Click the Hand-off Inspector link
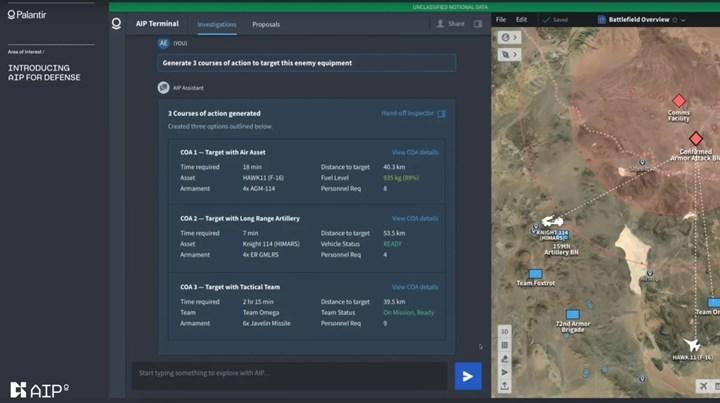720x403 pixels. point(412,114)
